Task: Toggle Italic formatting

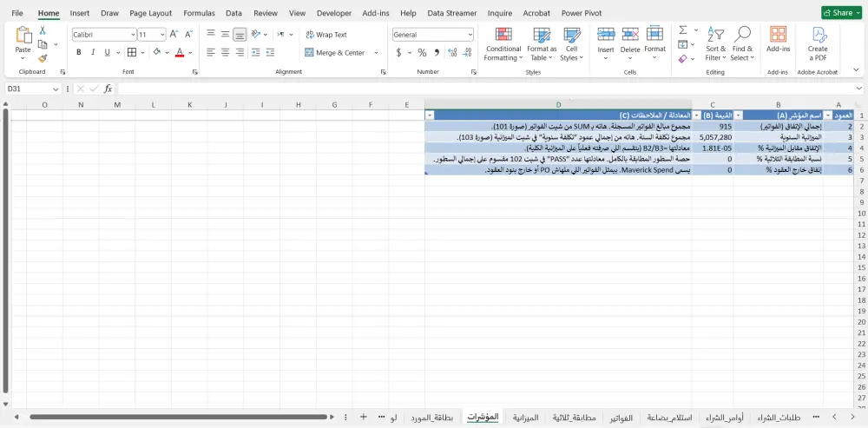Action: (93, 53)
